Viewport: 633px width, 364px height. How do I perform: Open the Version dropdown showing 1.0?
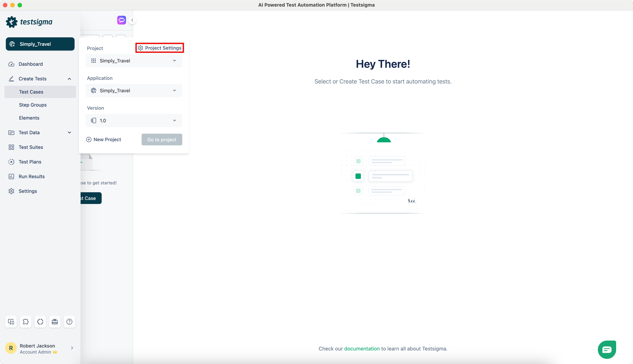click(x=134, y=120)
